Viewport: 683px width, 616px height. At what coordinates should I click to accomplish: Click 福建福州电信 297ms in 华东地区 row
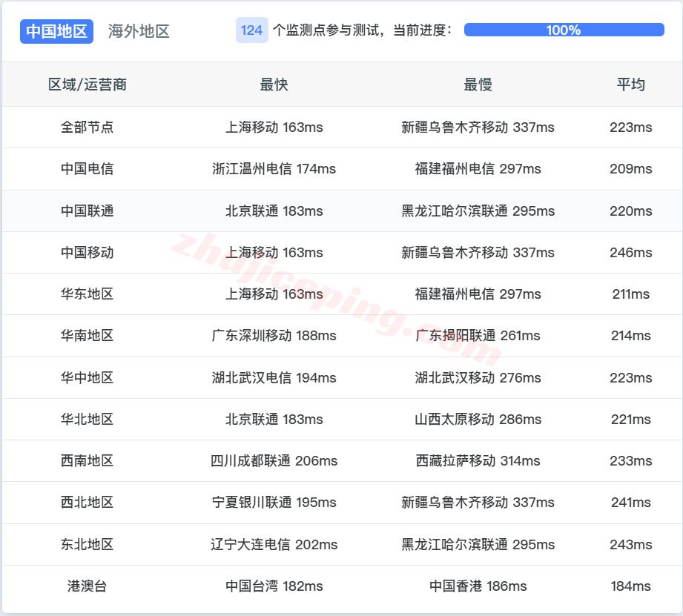(478, 294)
